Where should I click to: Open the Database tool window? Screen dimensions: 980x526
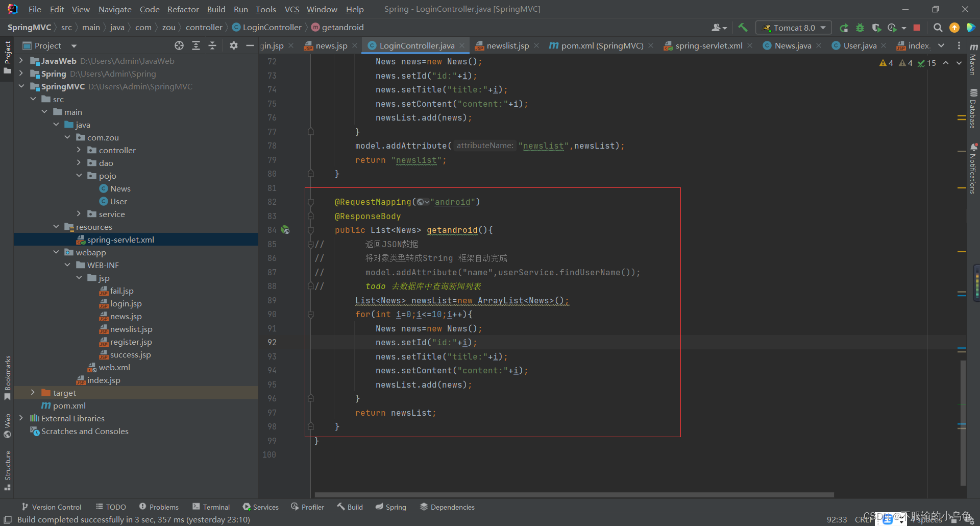click(973, 108)
